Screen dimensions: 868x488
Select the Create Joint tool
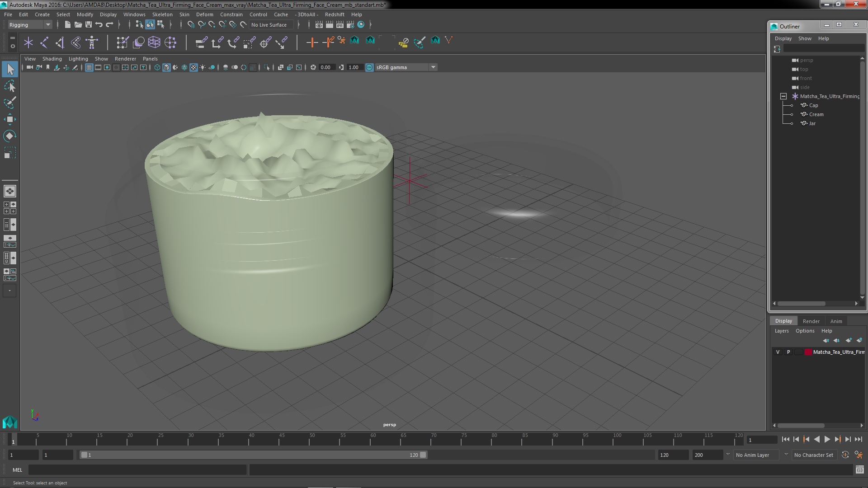44,43
